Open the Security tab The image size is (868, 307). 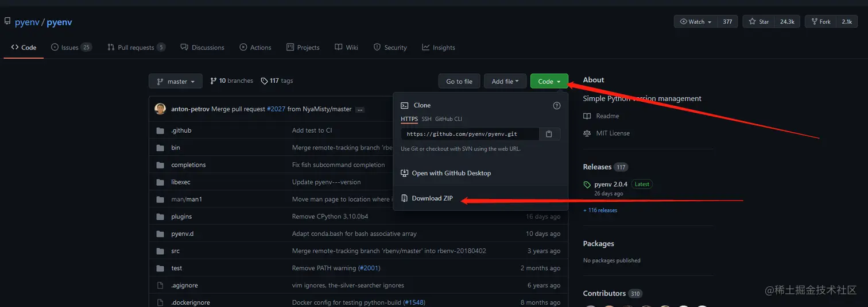390,48
